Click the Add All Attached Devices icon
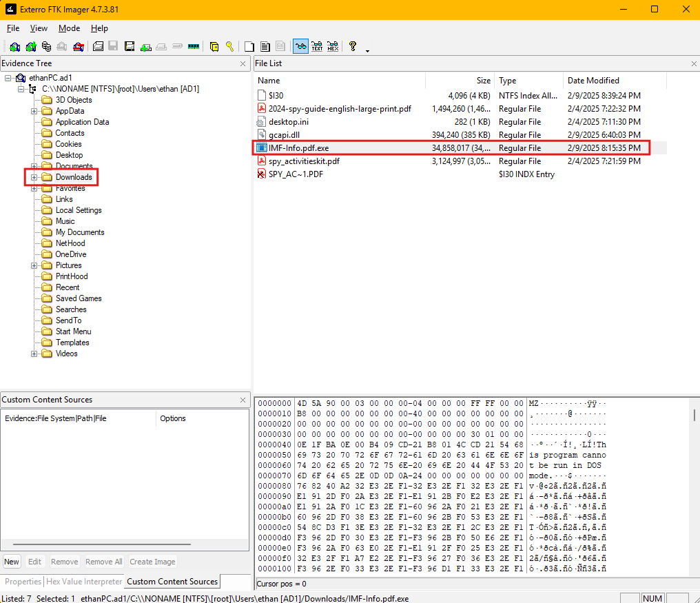Image resolution: width=700 pixels, height=603 pixels. 30,47
